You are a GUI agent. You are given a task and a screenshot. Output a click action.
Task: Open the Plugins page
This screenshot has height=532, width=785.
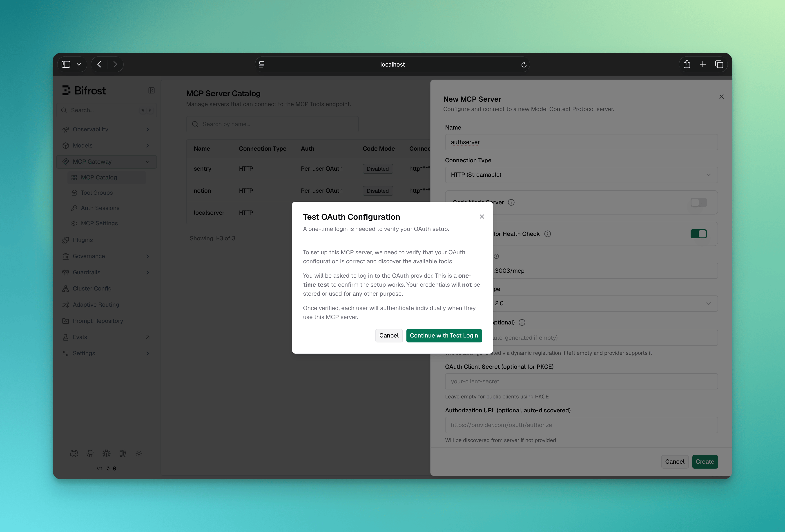(107, 240)
